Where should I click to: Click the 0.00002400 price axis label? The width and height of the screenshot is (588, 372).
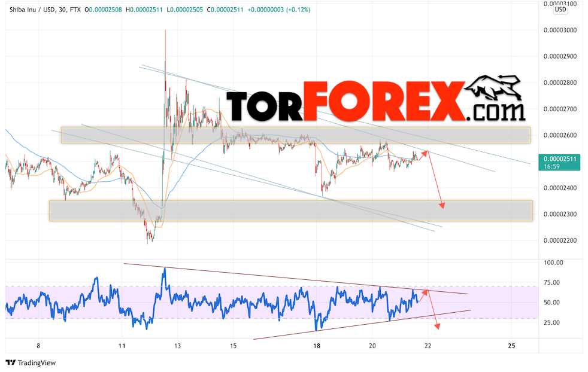pos(560,188)
